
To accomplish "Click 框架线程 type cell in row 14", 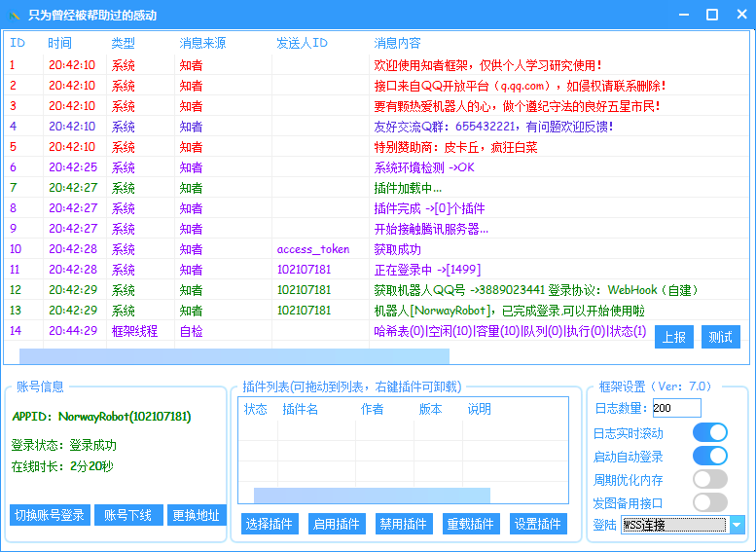I will [x=134, y=331].
